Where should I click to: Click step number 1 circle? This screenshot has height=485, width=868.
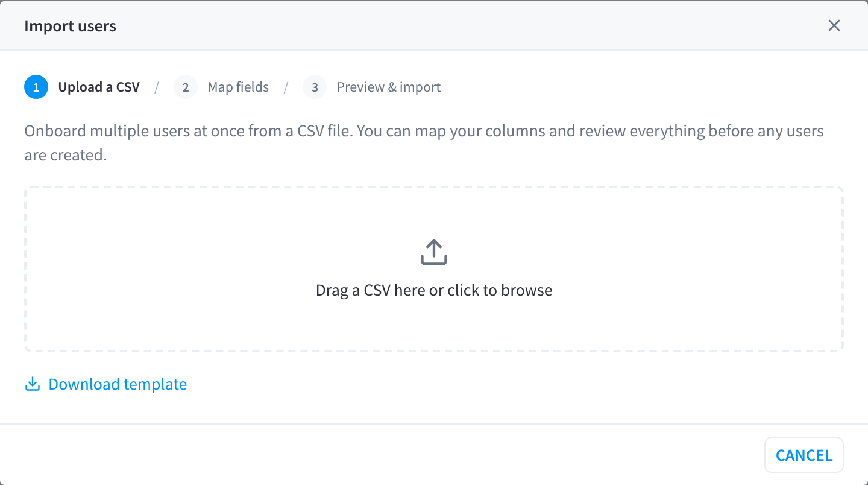(x=36, y=87)
